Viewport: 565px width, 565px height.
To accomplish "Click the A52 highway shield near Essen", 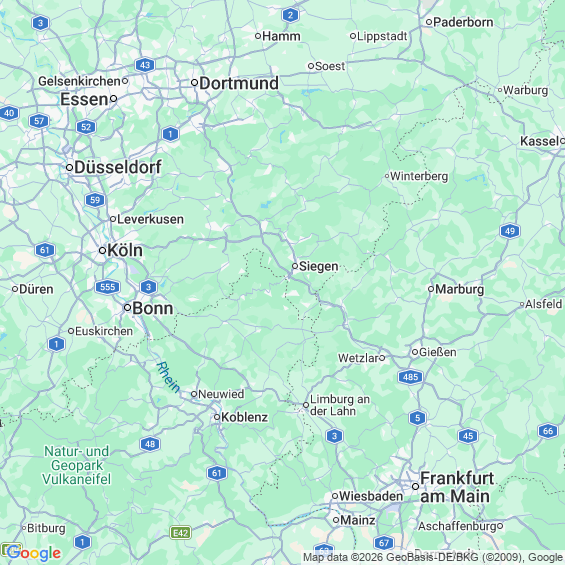I will point(86,127).
